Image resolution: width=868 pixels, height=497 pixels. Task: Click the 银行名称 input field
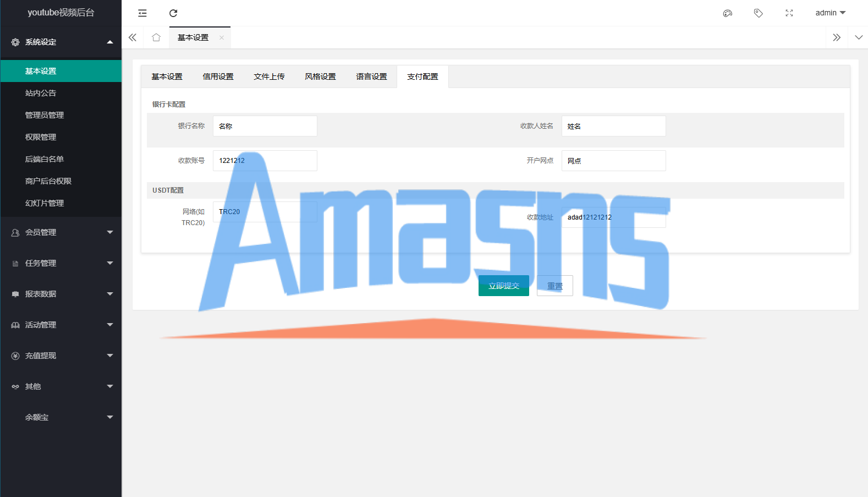click(x=265, y=126)
